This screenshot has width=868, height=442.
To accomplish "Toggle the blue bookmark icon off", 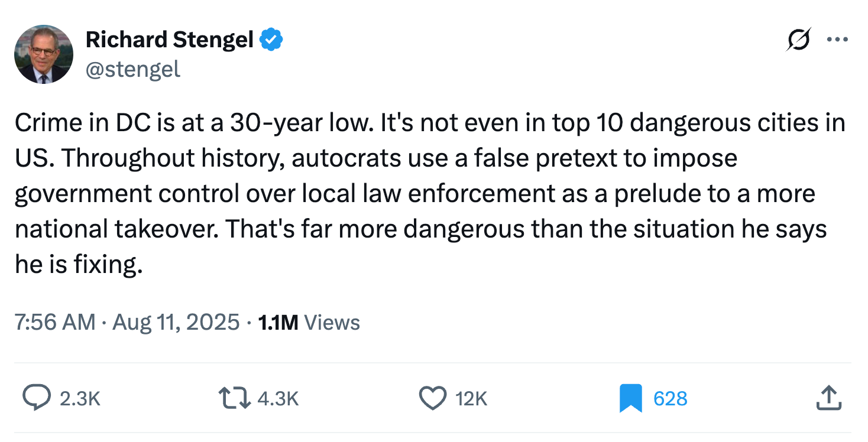I will (x=630, y=398).
